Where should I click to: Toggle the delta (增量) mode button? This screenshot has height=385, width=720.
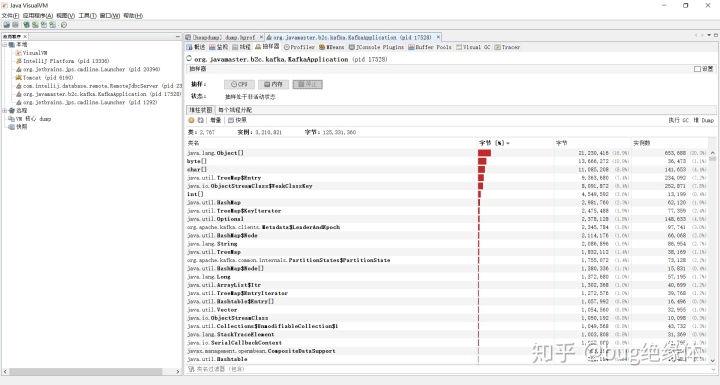pos(215,120)
